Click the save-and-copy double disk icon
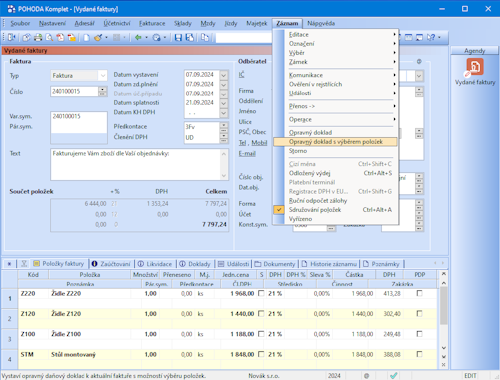 point(189,37)
